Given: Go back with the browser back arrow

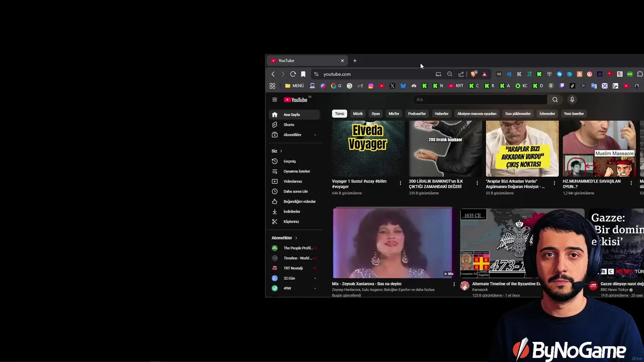Looking at the screenshot, I should click(273, 74).
